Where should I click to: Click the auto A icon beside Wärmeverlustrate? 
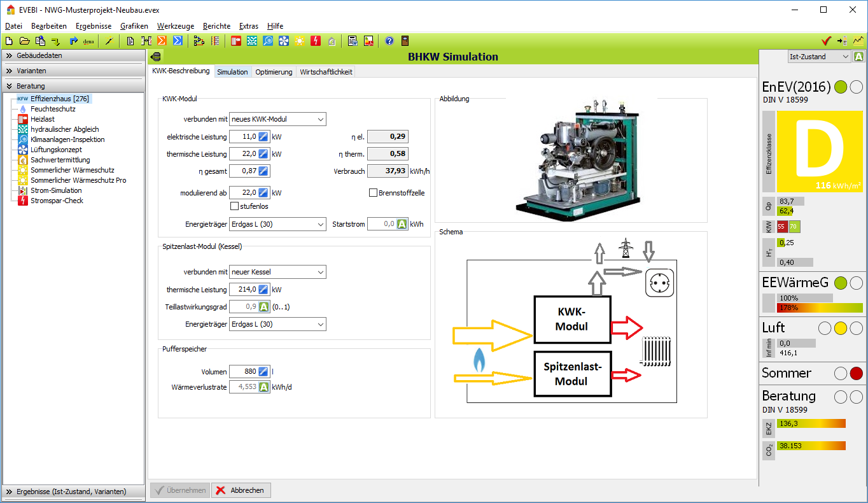[263, 386]
